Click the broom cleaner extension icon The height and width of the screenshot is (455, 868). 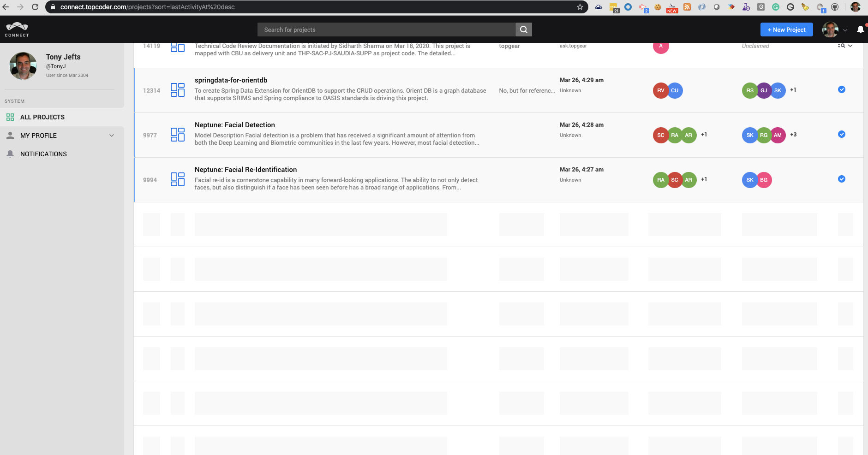click(805, 7)
